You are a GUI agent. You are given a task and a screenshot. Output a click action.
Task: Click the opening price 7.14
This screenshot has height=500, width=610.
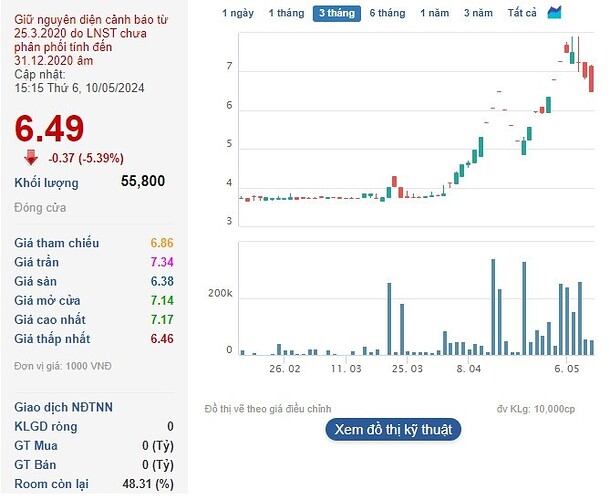[162, 300]
